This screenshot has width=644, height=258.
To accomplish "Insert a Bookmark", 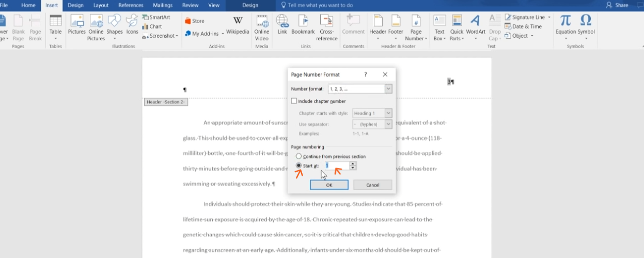I will pos(303,25).
